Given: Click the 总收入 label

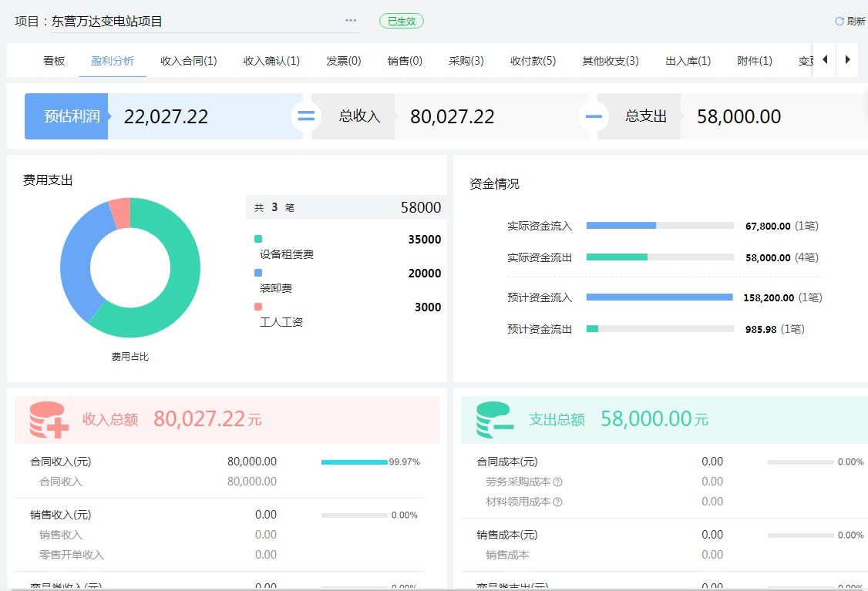Looking at the screenshot, I should click(360, 116).
